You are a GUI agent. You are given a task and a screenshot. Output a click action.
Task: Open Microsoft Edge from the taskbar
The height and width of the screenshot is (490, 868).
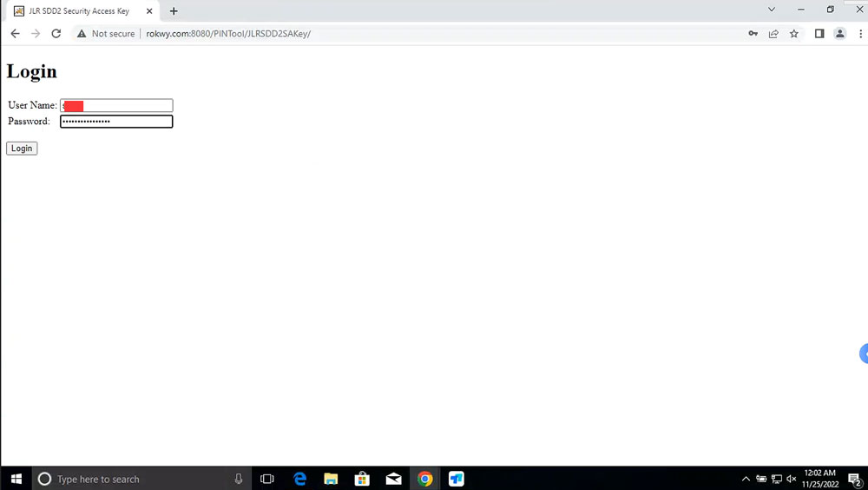point(300,479)
